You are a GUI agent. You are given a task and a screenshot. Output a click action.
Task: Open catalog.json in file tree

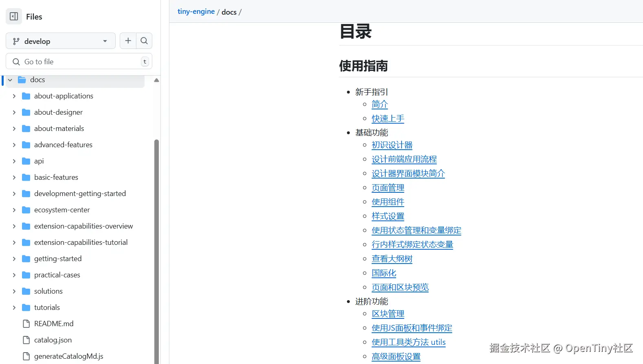[53, 340]
